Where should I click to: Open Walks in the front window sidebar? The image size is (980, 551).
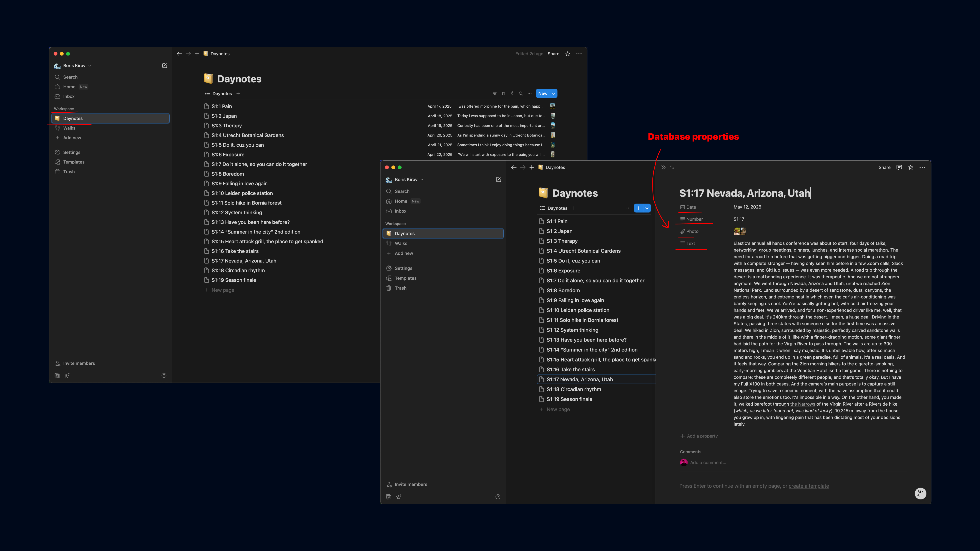coord(401,243)
